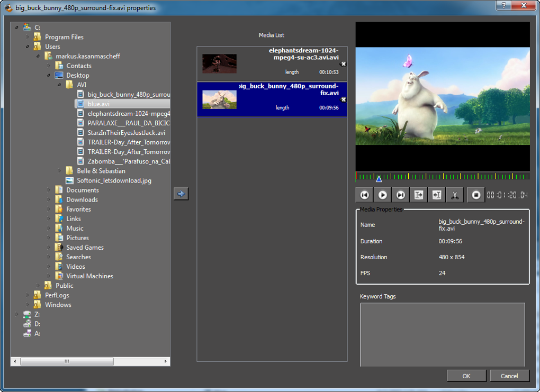Click the OK button
The height and width of the screenshot is (392, 540).
[466, 376]
